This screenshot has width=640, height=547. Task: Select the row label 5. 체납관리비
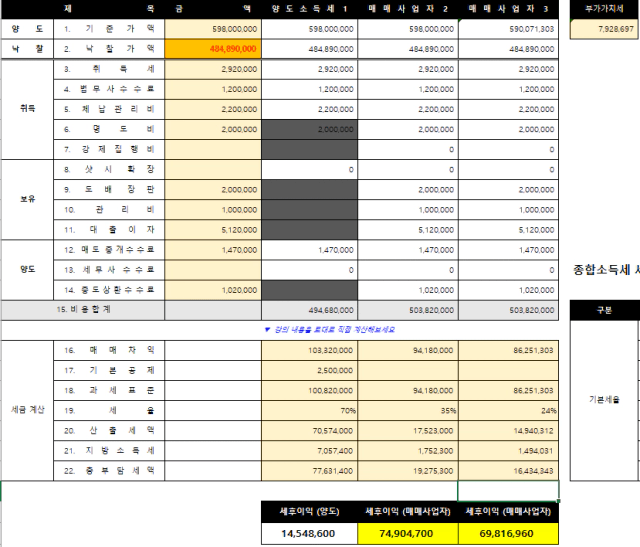click(x=109, y=109)
